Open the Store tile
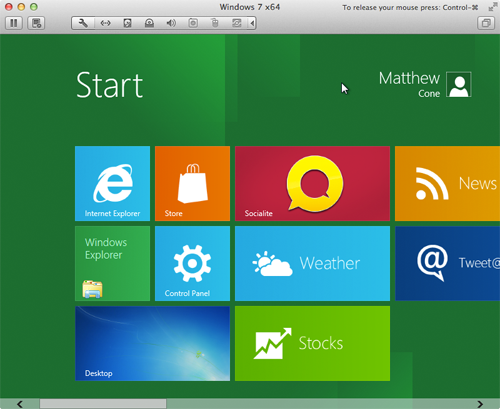The image size is (500, 409). click(x=192, y=183)
